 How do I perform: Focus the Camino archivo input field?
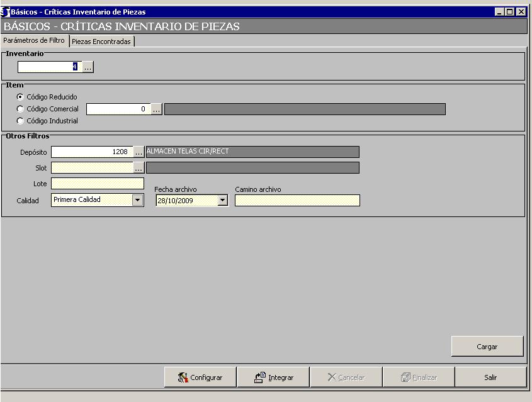click(x=297, y=200)
